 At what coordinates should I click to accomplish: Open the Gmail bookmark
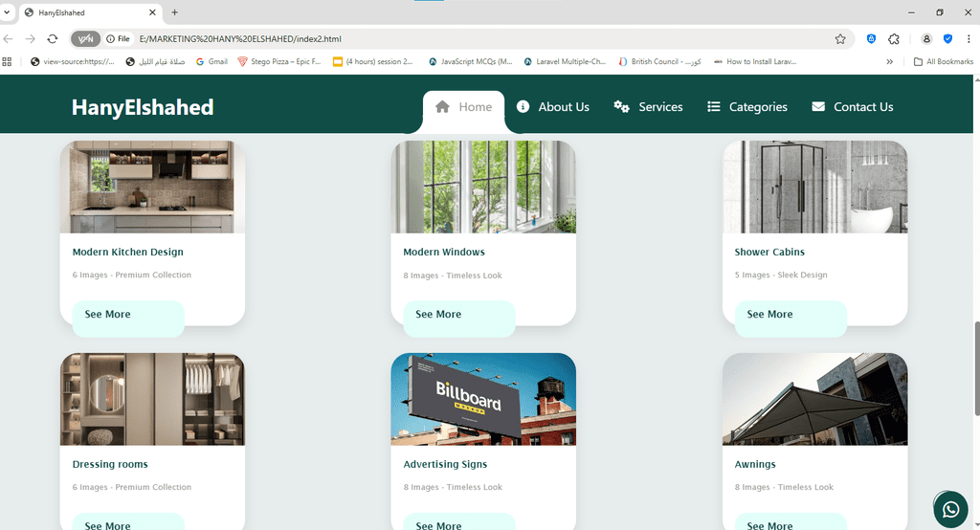tap(212, 61)
